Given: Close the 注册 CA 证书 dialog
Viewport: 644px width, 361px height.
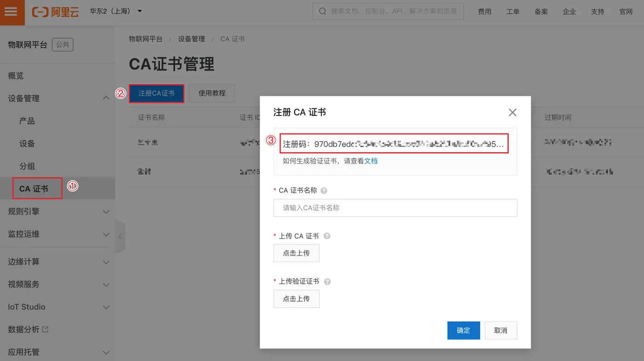Looking at the screenshot, I should 512,112.
